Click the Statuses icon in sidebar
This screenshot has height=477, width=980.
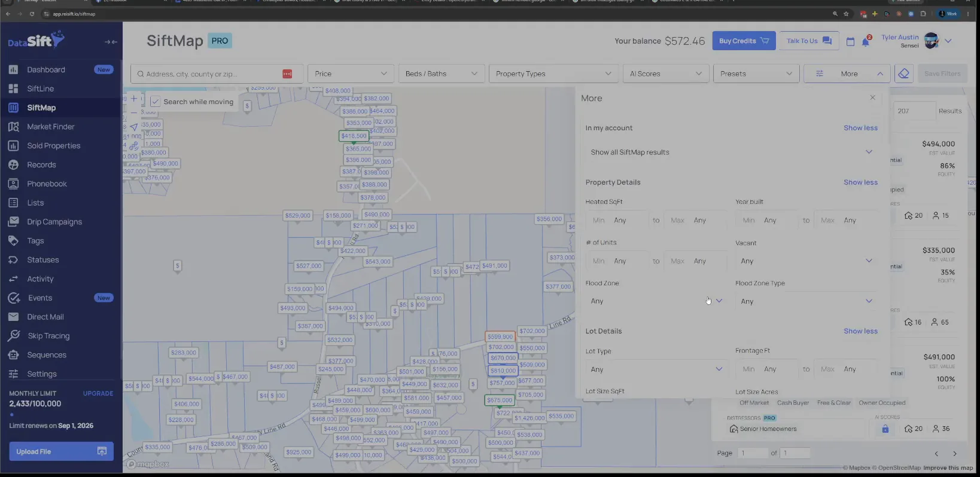(13, 260)
